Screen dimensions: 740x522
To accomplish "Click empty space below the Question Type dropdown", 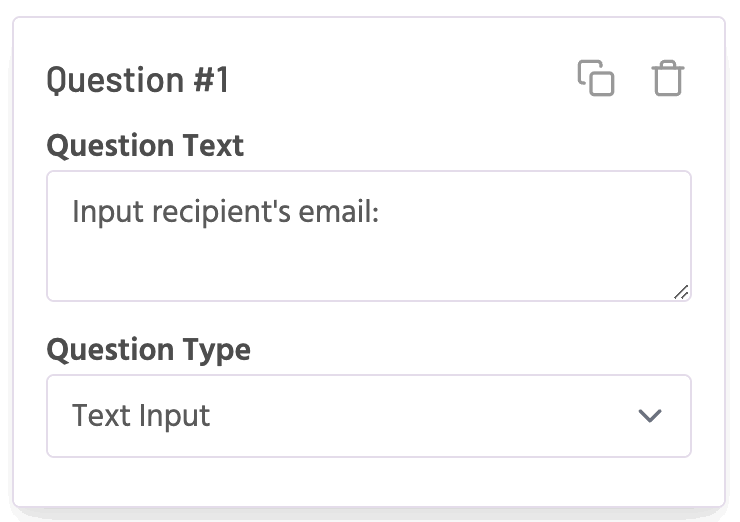I will pyautogui.click(x=368, y=482).
